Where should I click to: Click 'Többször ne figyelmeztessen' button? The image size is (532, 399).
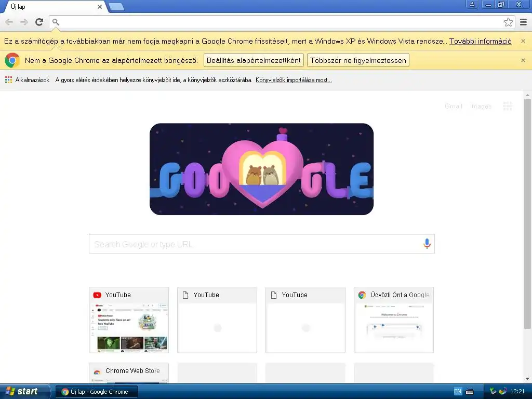[x=358, y=60]
